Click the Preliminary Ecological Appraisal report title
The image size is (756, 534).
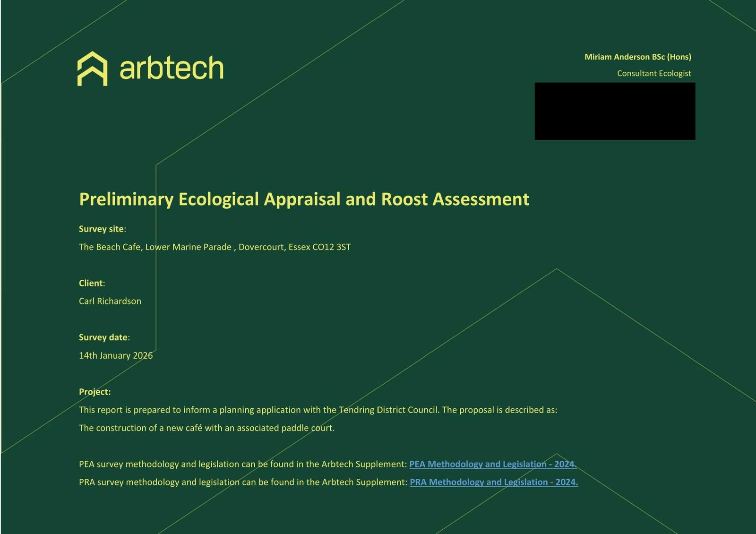304,199
